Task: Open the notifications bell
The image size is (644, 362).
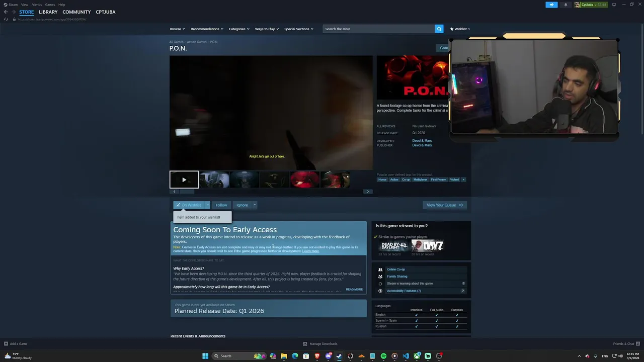Action: [566, 5]
